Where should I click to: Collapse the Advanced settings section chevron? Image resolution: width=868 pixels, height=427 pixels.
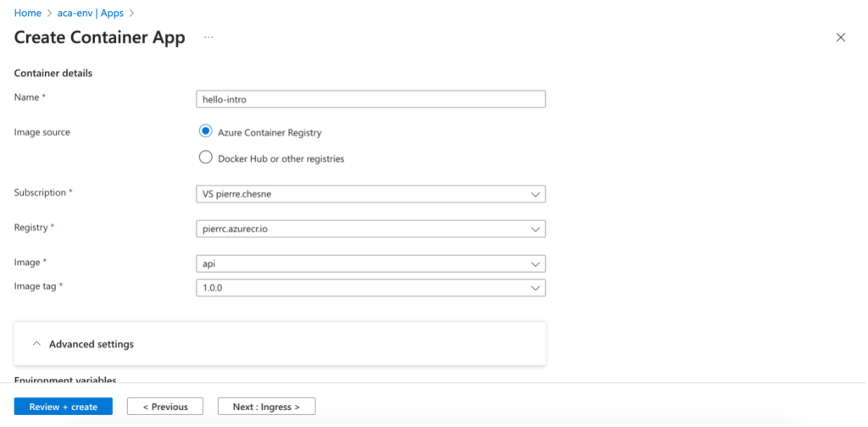[36, 344]
